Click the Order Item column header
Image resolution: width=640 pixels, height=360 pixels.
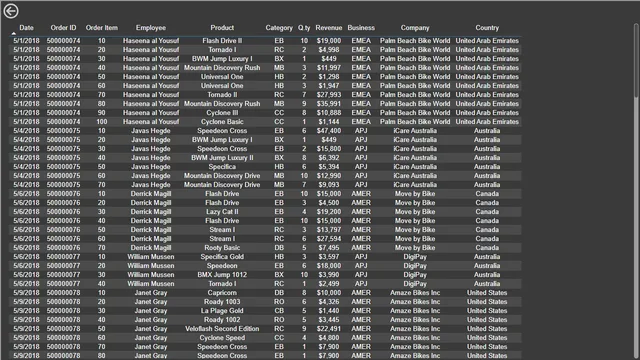[x=102, y=28]
